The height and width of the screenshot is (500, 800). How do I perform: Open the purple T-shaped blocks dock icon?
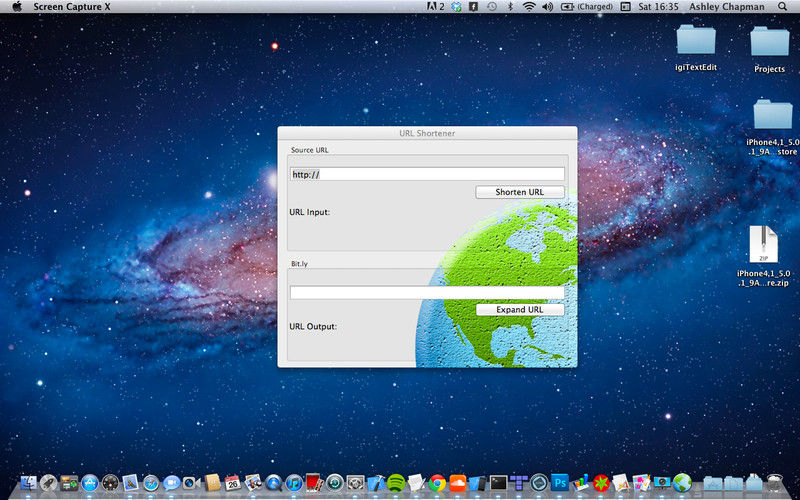tap(519, 482)
